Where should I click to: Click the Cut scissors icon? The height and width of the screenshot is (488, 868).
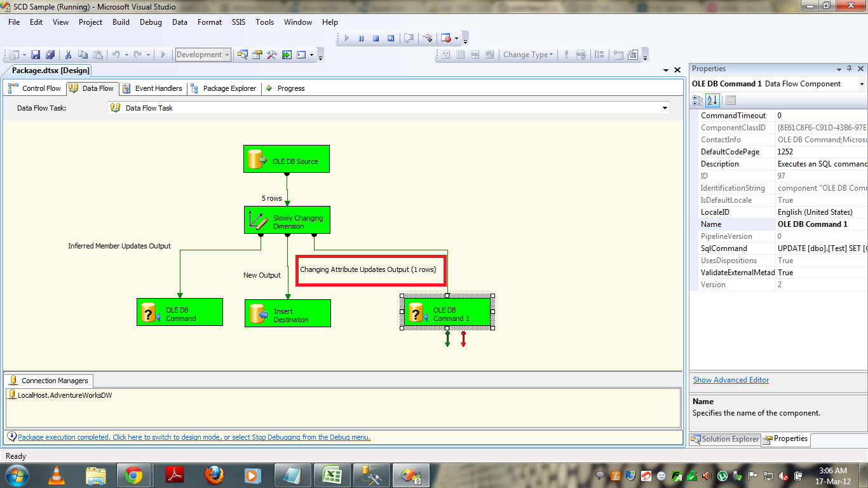click(68, 55)
